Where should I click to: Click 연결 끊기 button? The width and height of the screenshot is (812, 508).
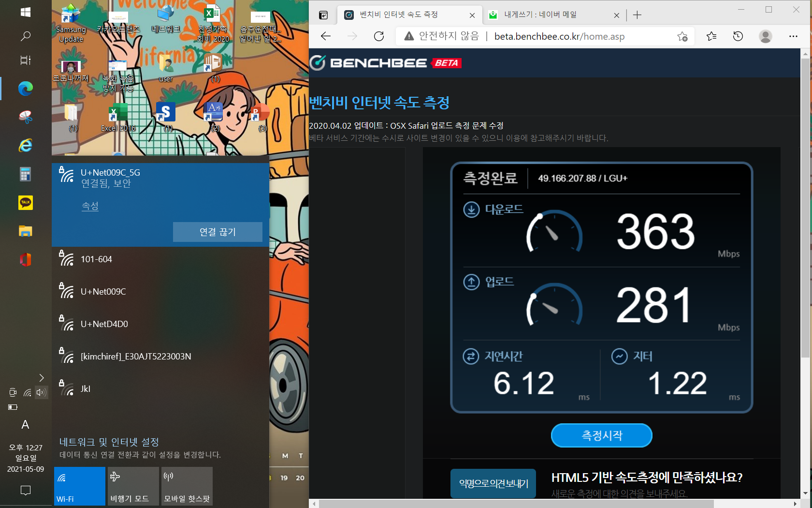coord(217,232)
